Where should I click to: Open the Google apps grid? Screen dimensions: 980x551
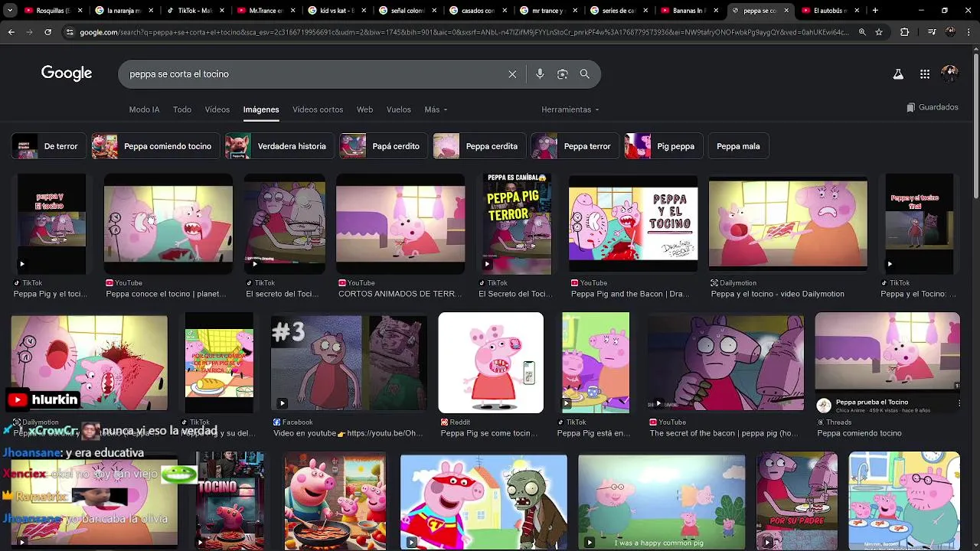925,74
